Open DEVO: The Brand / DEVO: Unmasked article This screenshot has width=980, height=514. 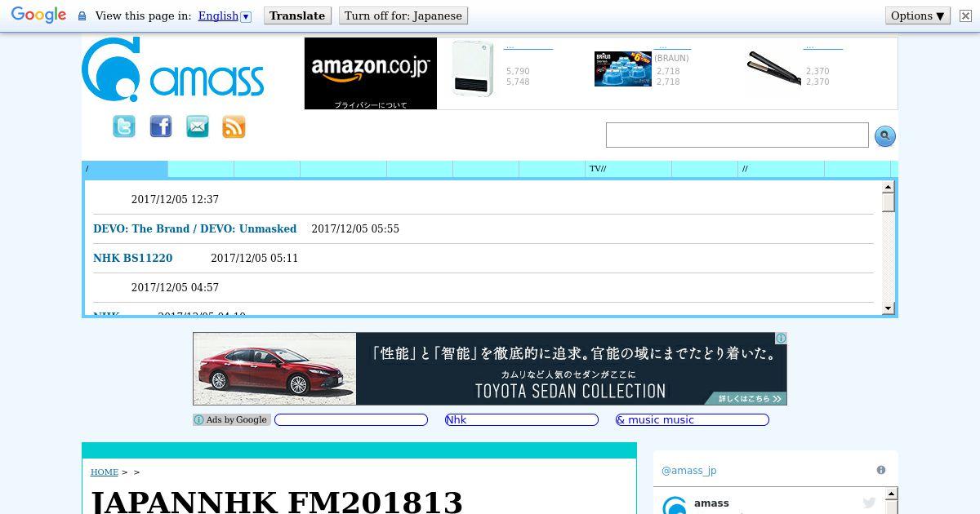(x=194, y=228)
